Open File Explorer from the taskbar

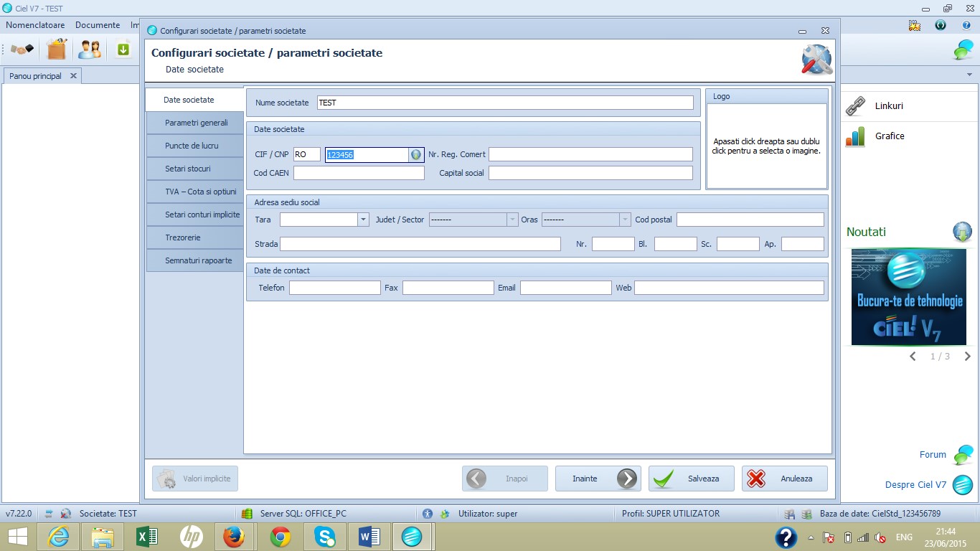pyautogui.click(x=103, y=537)
